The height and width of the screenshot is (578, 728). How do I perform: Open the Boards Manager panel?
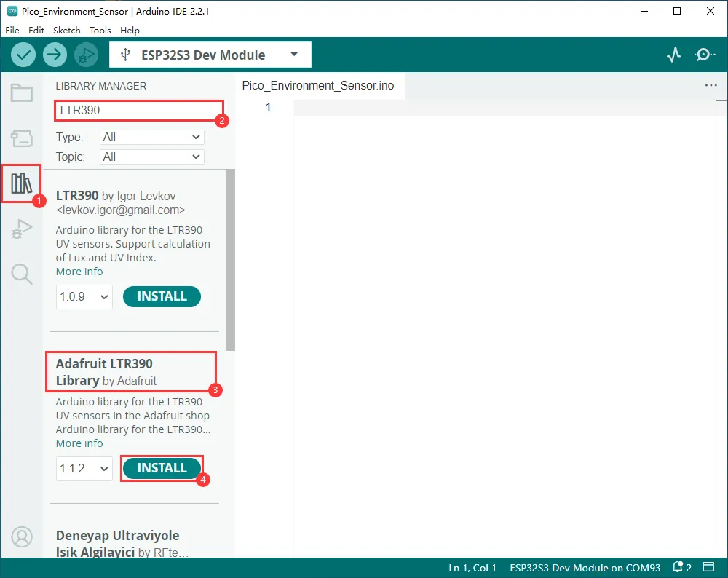(x=22, y=138)
